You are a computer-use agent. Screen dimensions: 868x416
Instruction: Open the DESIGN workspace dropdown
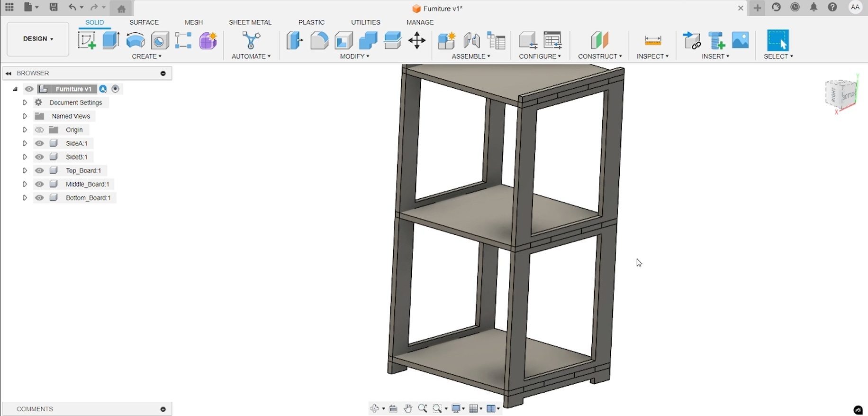click(38, 39)
